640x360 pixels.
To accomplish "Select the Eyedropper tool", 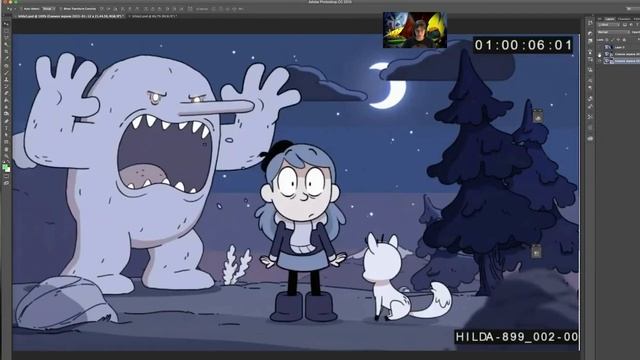I will point(6,58).
